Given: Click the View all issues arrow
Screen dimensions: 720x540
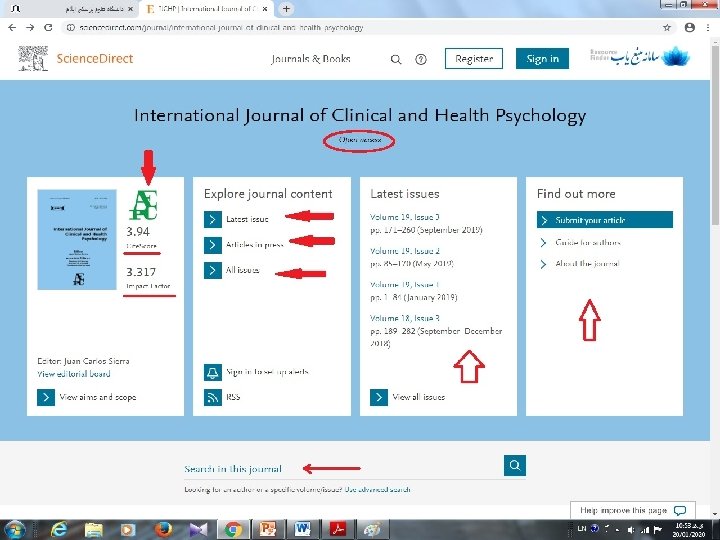Looking at the screenshot, I should click(379, 397).
